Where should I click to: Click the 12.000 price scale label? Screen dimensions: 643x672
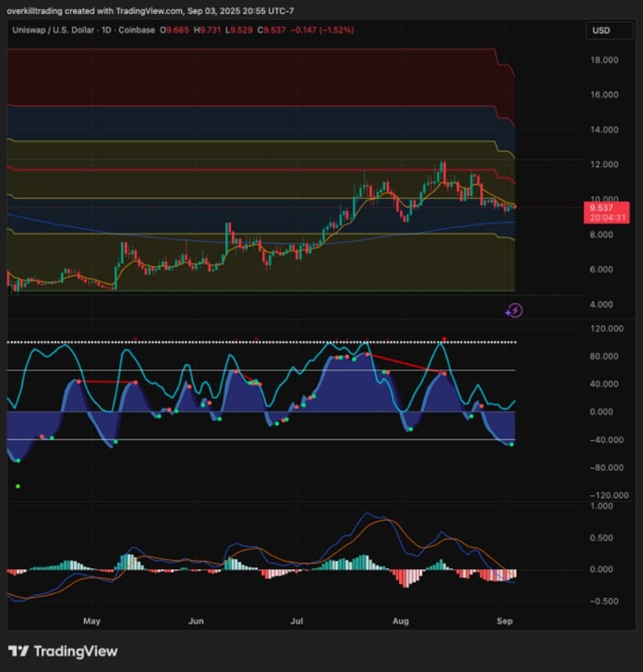(604, 164)
